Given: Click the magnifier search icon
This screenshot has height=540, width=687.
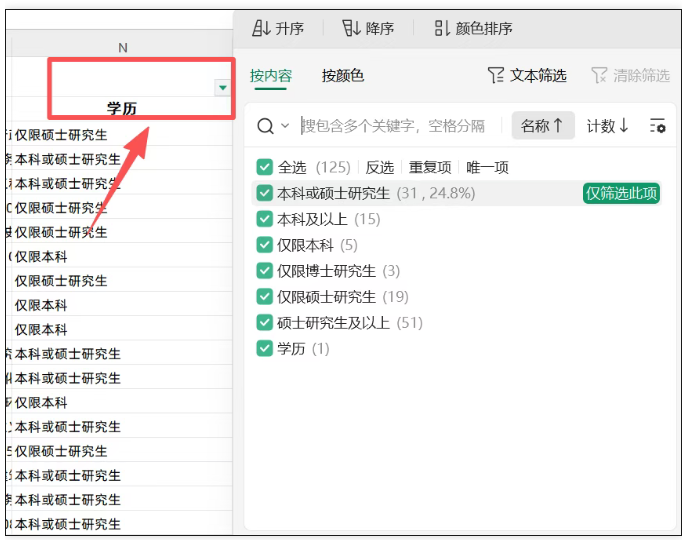Looking at the screenshot, I should (265, 126).
